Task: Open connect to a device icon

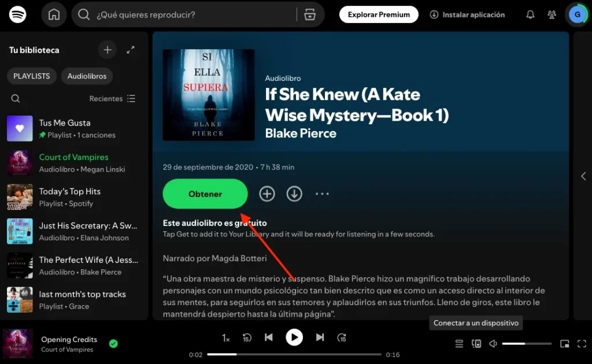Action: (x=476, y=344)
